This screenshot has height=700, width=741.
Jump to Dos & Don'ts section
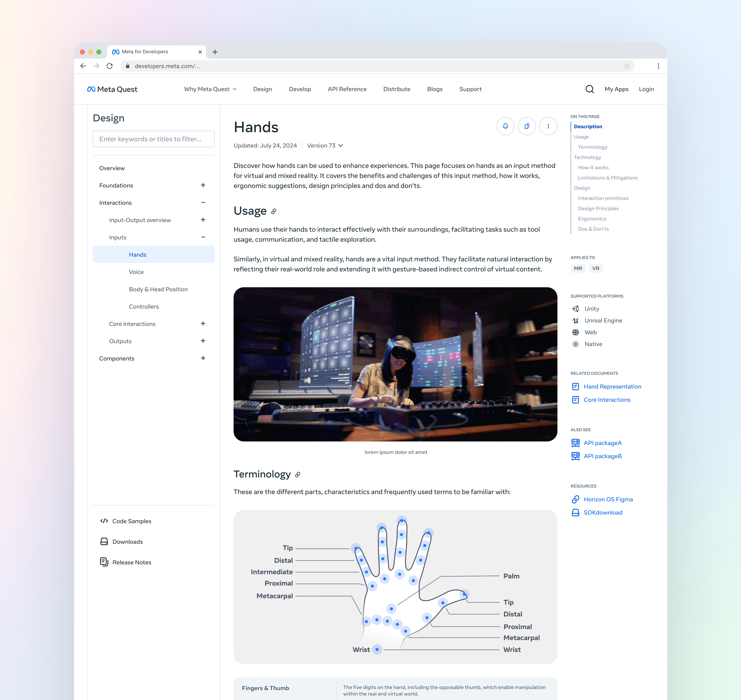coord(593,229)
